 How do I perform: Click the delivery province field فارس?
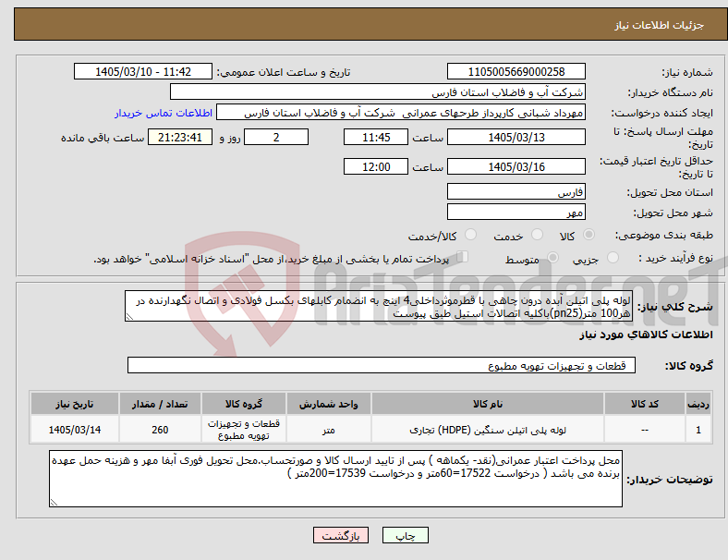click(x=516, y=191)
